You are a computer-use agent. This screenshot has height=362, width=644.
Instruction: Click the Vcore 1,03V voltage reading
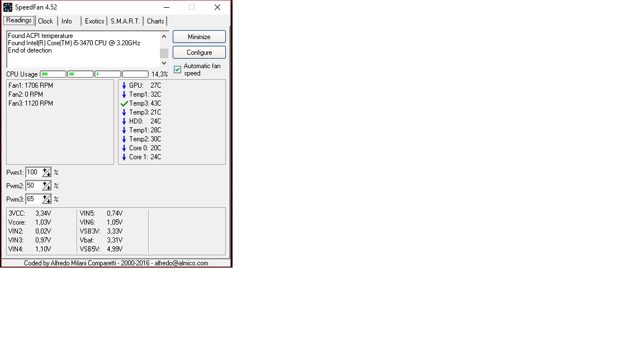[30, 222]
